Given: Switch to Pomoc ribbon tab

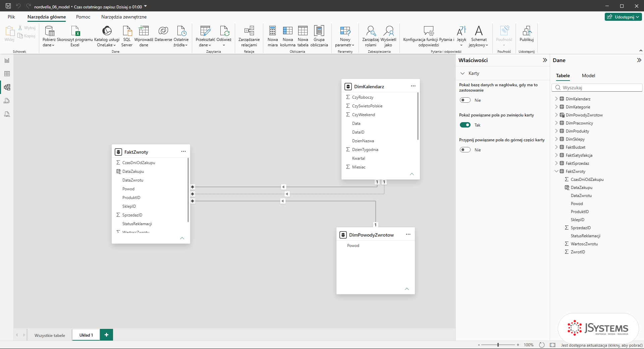Looking at the screenshot, I should coord(83,17).
